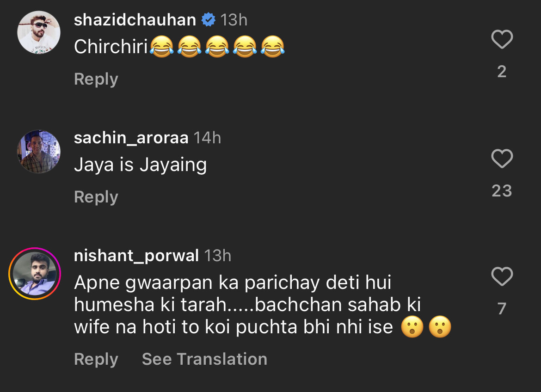Viewport: 541px width, 392px height.
Task: Like shazidchauhan's Chirchiri comment
Action: tap(502, 40)
